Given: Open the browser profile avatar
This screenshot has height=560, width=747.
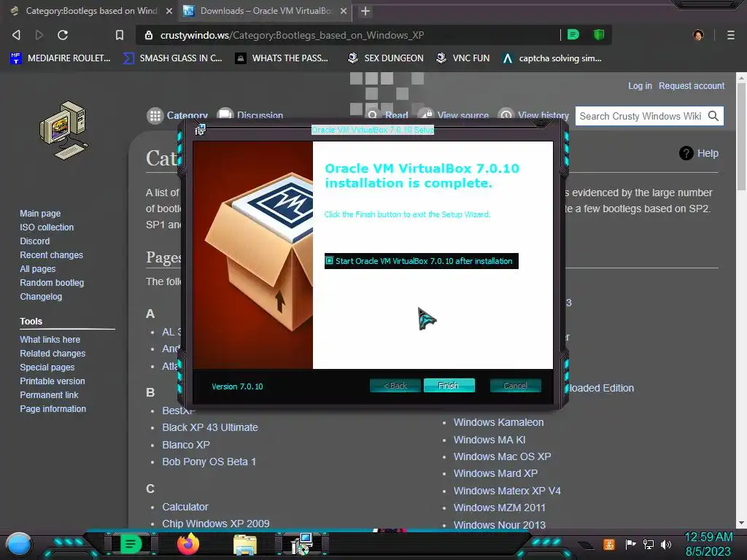Looking at the screenshot, I should pos(698,35).
